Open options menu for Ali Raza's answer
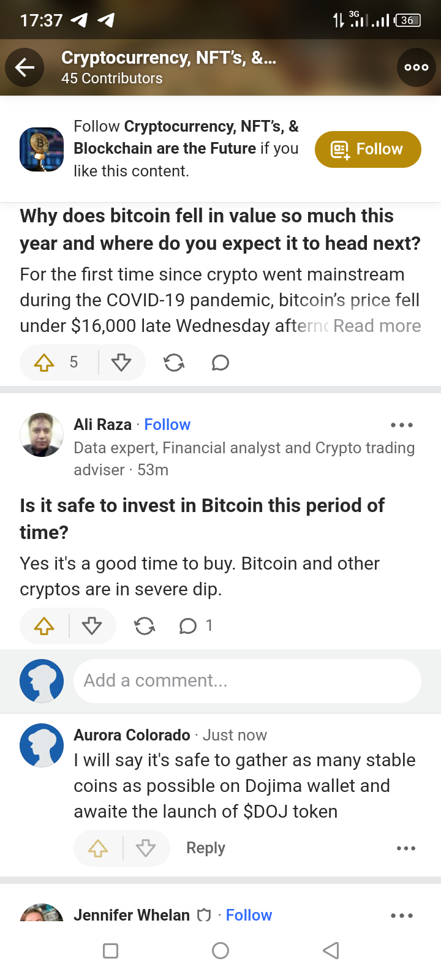The height and width of the screenshot is (980, 441). pos(401,424)
